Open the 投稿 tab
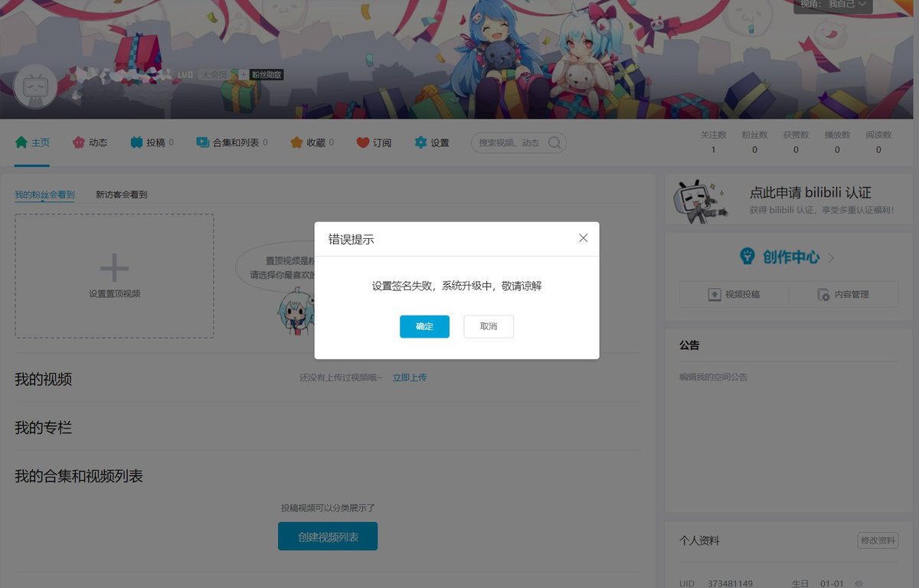919x588 pixels. (x=152, y=142)
